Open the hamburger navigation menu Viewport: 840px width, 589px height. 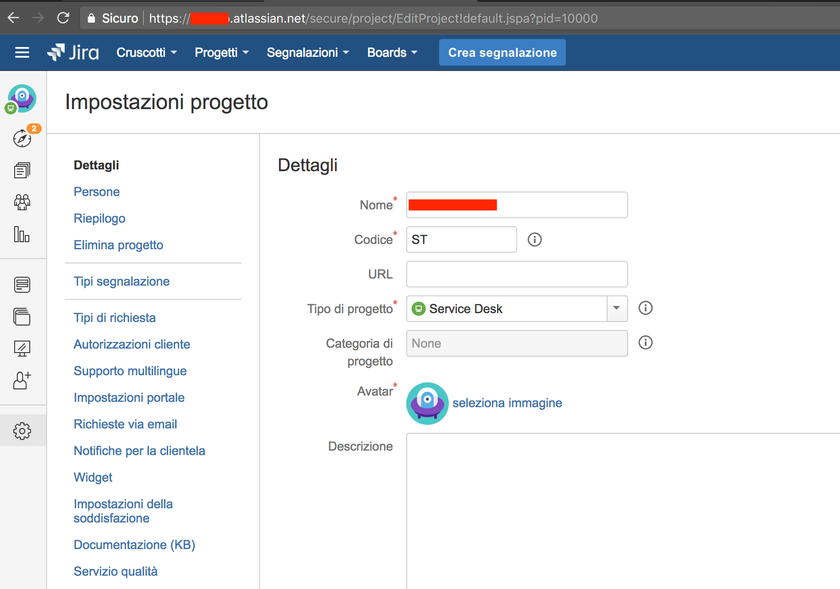pos(22,53)
